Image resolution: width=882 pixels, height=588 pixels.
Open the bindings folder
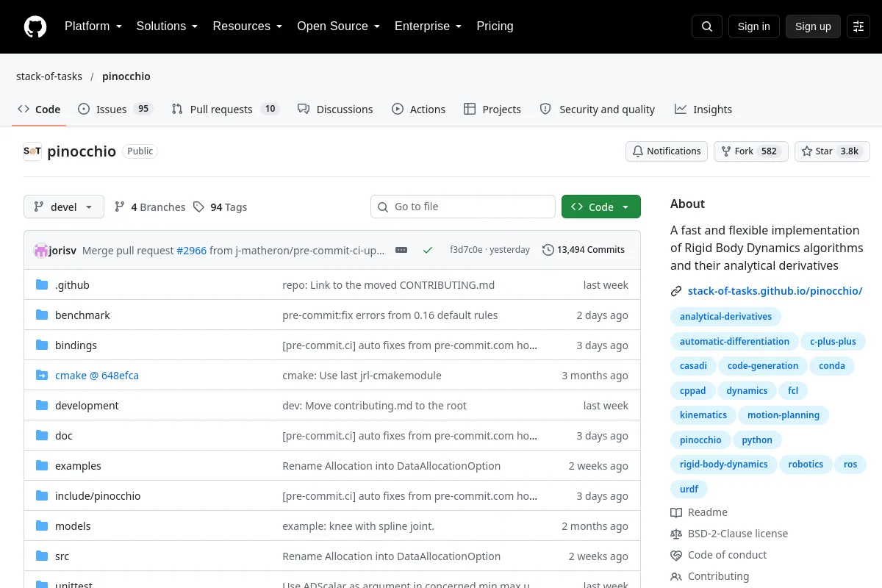(76, 345)
